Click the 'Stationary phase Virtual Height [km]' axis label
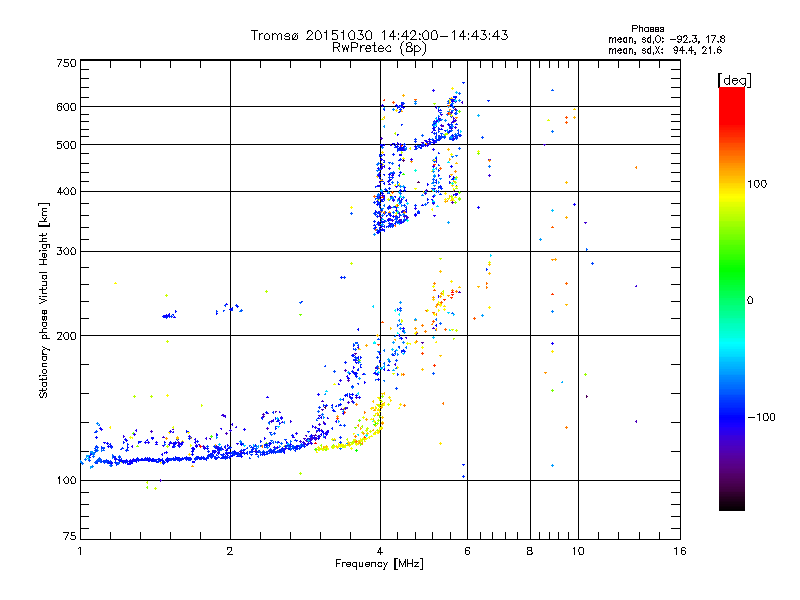Viewport: 800px width, 600px height. 44,300
